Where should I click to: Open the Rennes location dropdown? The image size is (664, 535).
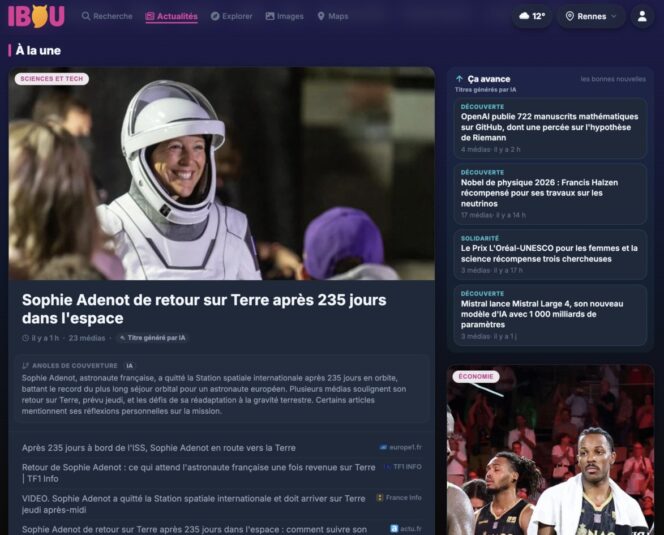tap(591, 16)
